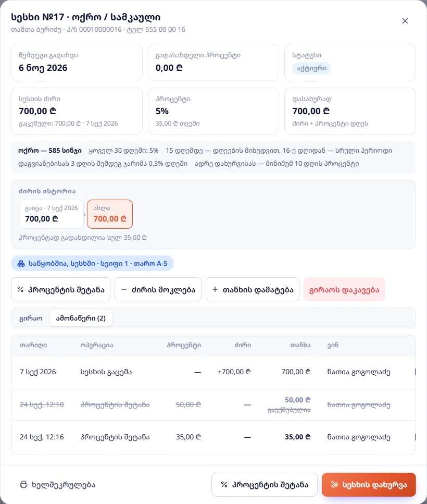The image size is (427, 504).
Task: Click the 'პროცენტი' column header in the table
Action: pyautogui.click(x=184, y=345)
